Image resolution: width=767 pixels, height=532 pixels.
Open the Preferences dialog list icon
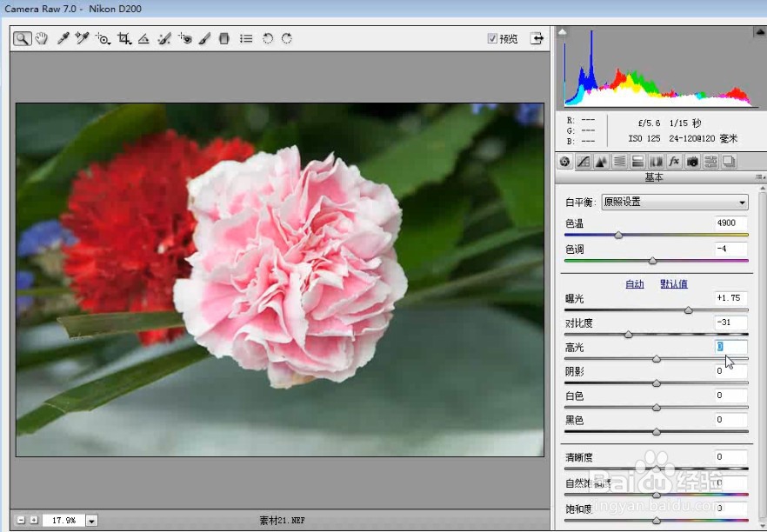(246, 38)
